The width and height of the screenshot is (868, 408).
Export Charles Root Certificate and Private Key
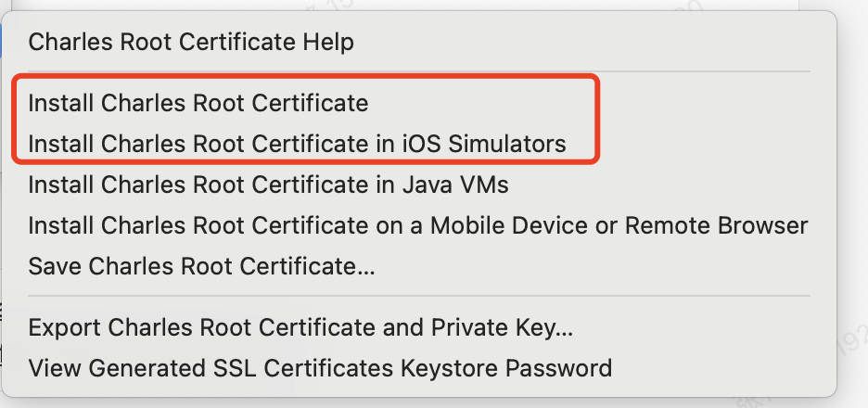pyautogui.click(x=300, y=327)
